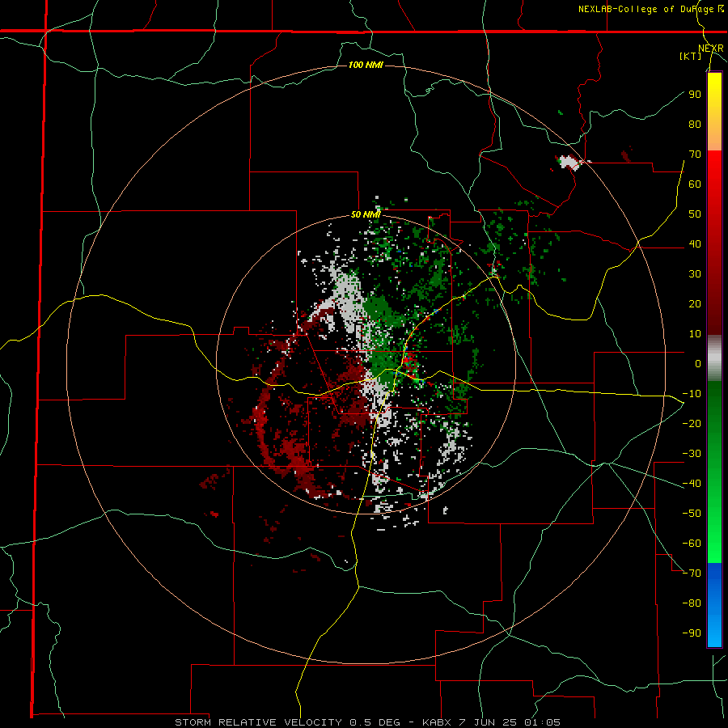The height and width of the screenshot is (728, 728).
Task: Select the blue bottom color bar segment
Action: coord(714,604)
